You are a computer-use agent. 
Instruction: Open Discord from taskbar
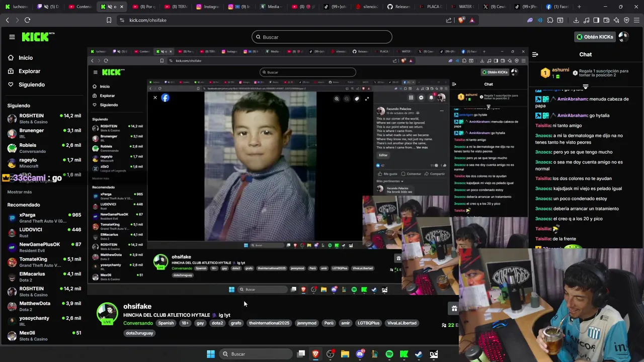pos(360,354)
